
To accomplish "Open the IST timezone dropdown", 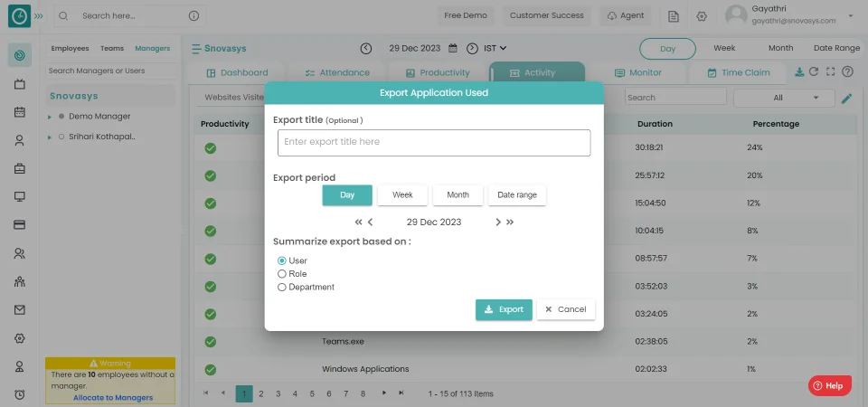I will (495, 48).
